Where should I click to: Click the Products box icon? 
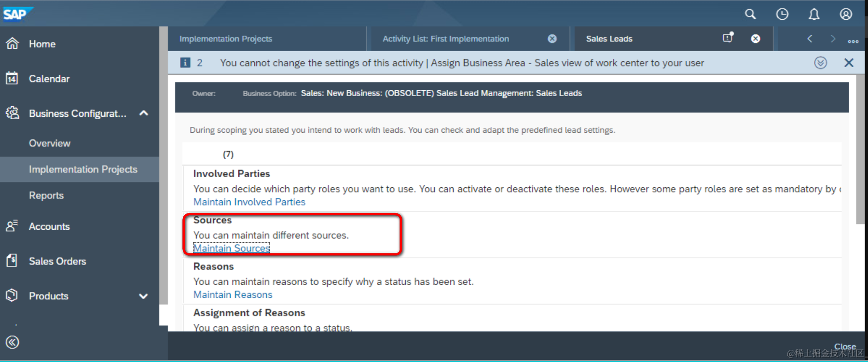(x=12, y=295)
